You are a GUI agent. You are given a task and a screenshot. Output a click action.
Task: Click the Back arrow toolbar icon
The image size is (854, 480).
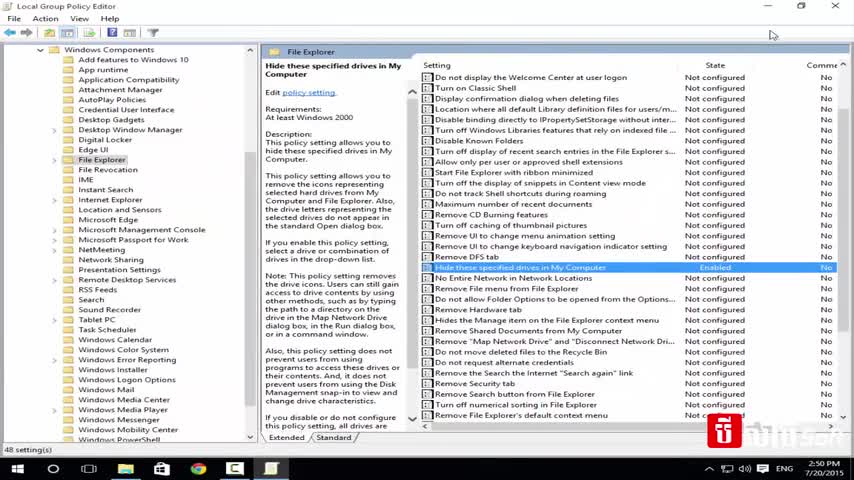pyautogui.click(x=10, y=33)
